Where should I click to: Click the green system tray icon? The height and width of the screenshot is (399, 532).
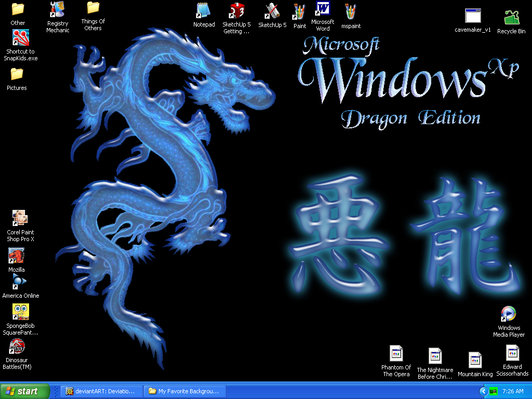[494, 392]
